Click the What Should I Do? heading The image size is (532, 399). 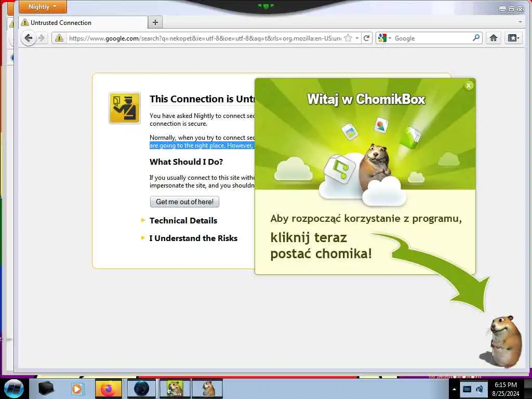[x=187, y=162]
